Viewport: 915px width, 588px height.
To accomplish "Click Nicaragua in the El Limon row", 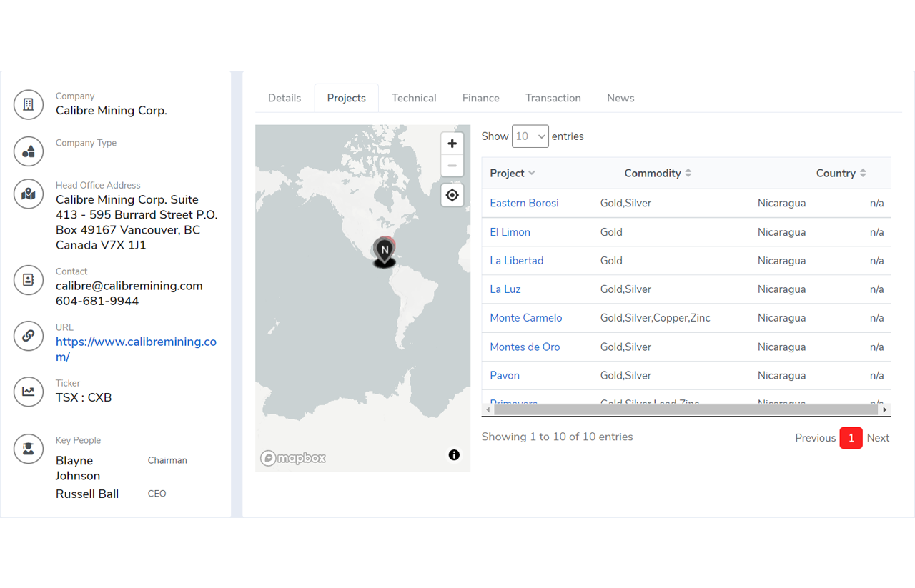I will click(x=781, y=232).
